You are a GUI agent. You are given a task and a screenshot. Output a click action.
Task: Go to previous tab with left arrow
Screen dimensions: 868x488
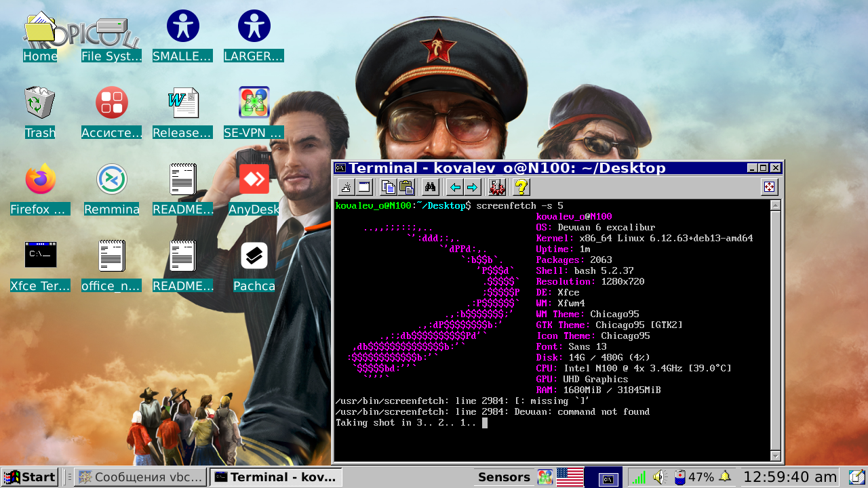pyautogui.click(x=455, y=187)
